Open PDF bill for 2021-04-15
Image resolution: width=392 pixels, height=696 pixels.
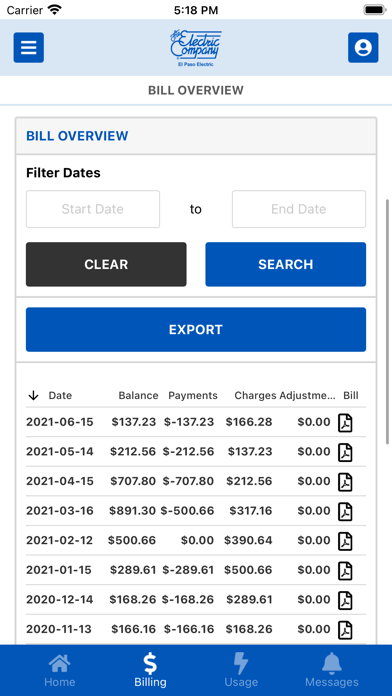(x=345, y=481)
